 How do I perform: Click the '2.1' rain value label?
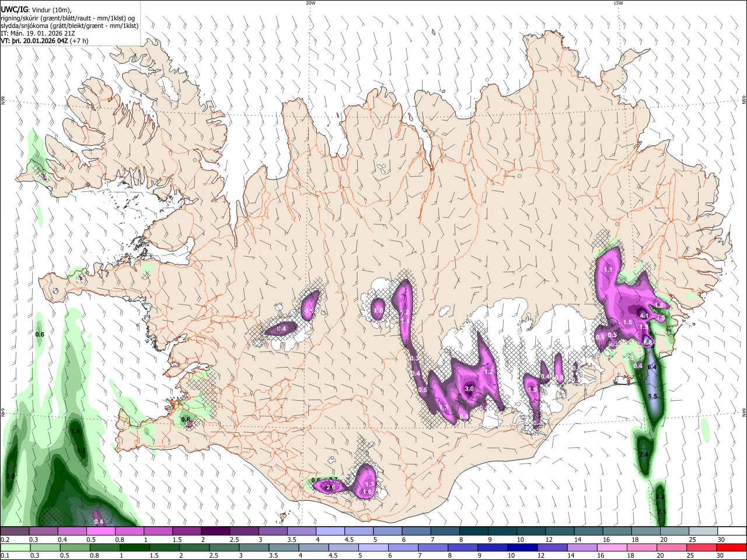coord(661,512)
